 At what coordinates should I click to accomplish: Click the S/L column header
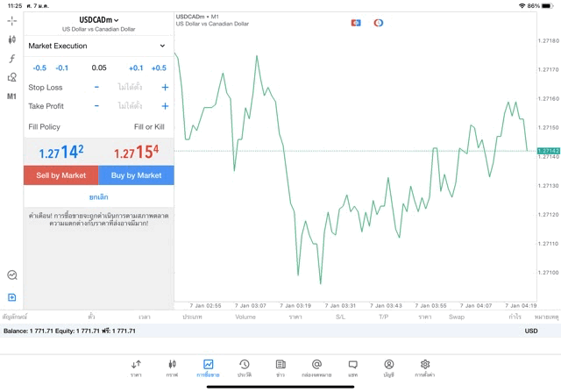click(x=340, y=317)
